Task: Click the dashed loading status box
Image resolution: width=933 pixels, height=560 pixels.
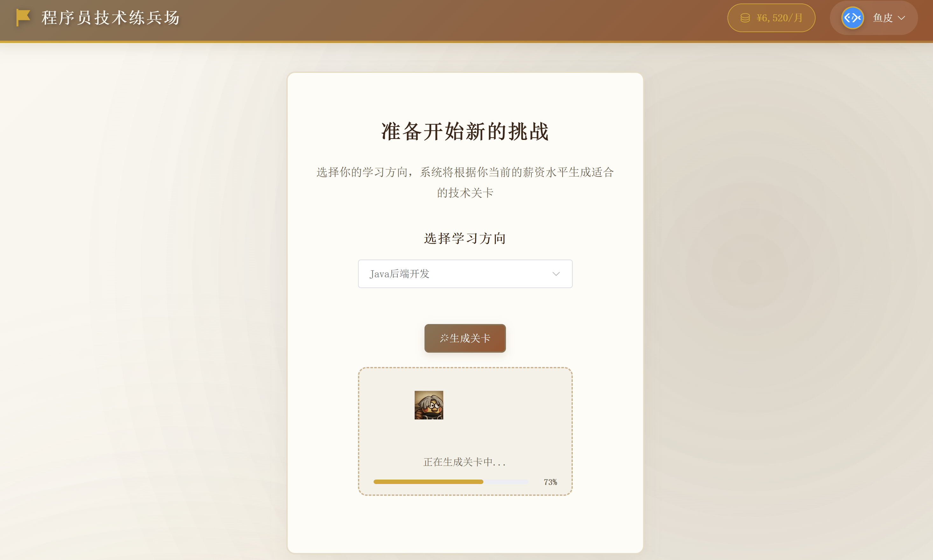Action: pyautogui.click(x=465, y=431)
